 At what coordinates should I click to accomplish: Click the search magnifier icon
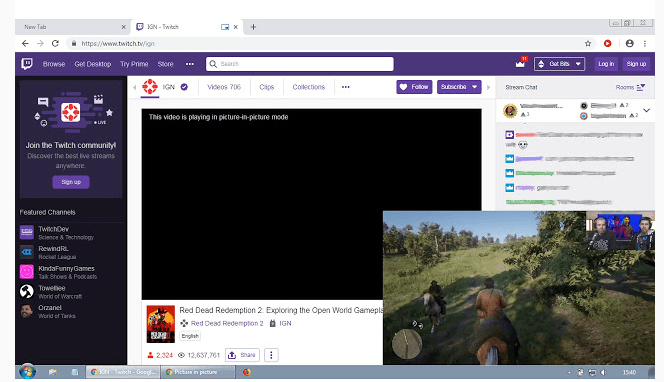[213, 64]
